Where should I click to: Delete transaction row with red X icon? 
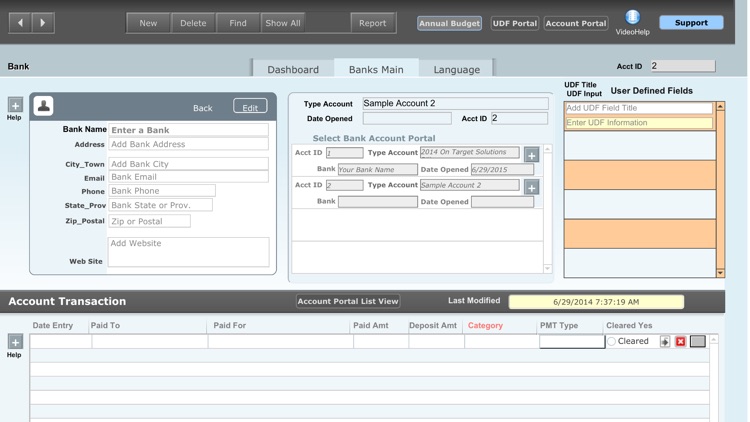680,342
